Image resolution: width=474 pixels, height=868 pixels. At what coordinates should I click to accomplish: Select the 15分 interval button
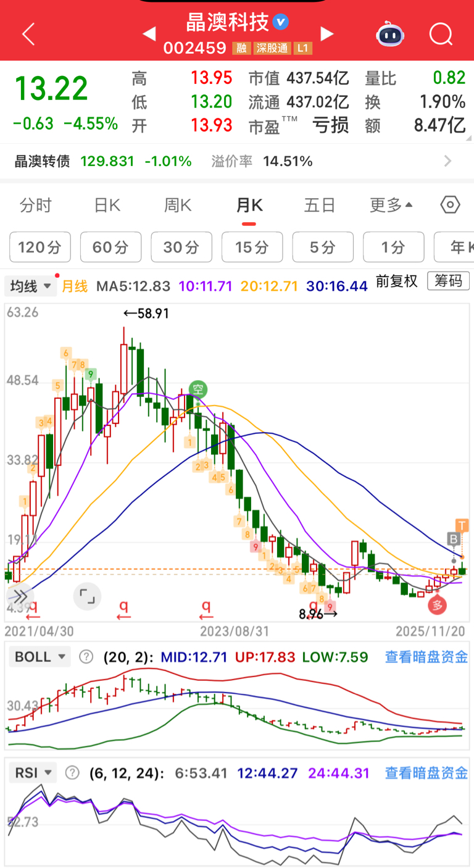coord(252,248)
